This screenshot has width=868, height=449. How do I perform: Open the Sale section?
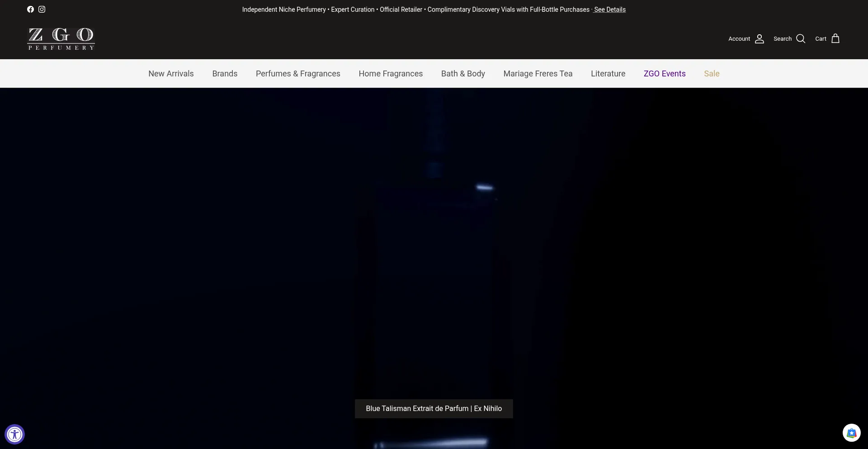point(712,74)
